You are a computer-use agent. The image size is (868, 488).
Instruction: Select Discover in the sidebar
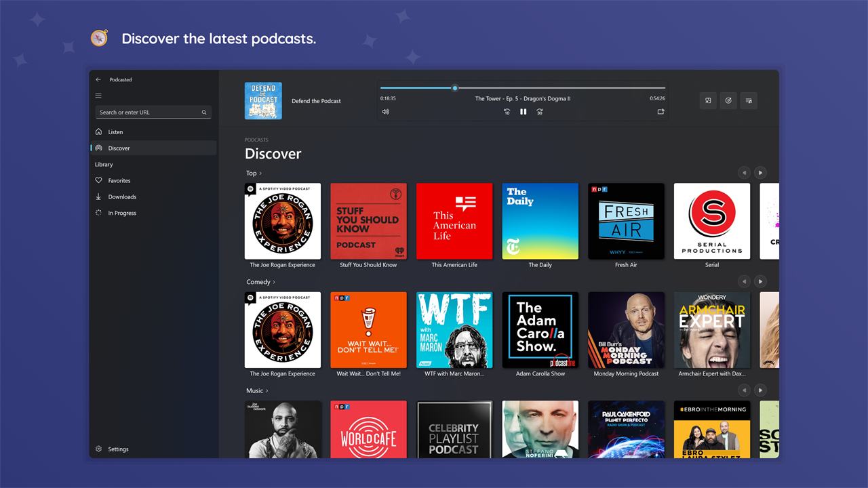153,148
